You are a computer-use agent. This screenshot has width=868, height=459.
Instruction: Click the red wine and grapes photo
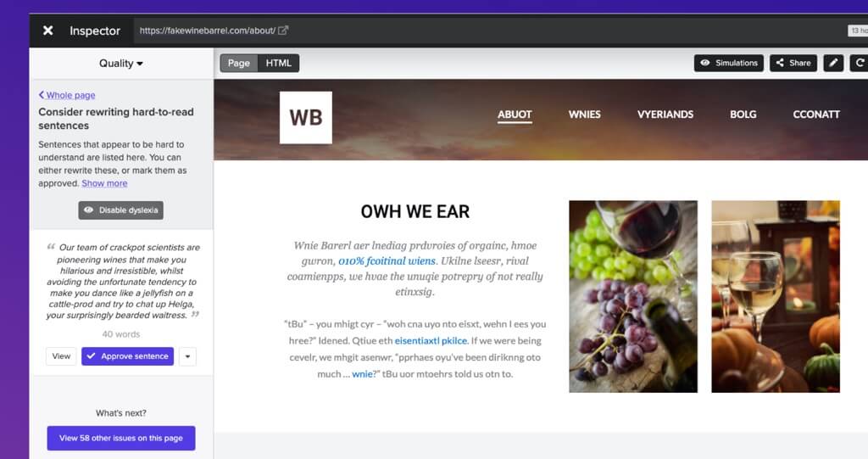click(x=633, y=297)
